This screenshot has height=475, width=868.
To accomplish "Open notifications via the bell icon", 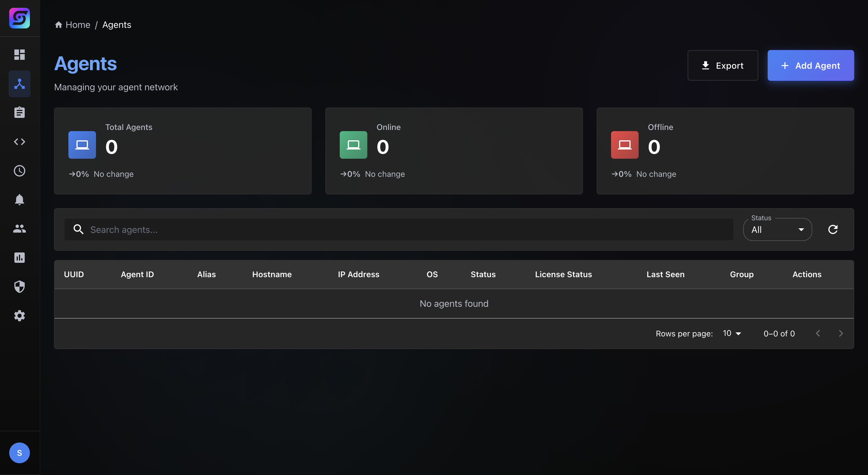I will pyautogui.click(x=20, y=200).
